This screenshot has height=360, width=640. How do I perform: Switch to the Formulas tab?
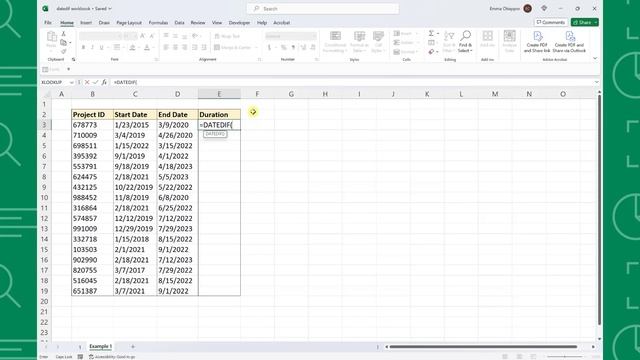pos(158,22)
